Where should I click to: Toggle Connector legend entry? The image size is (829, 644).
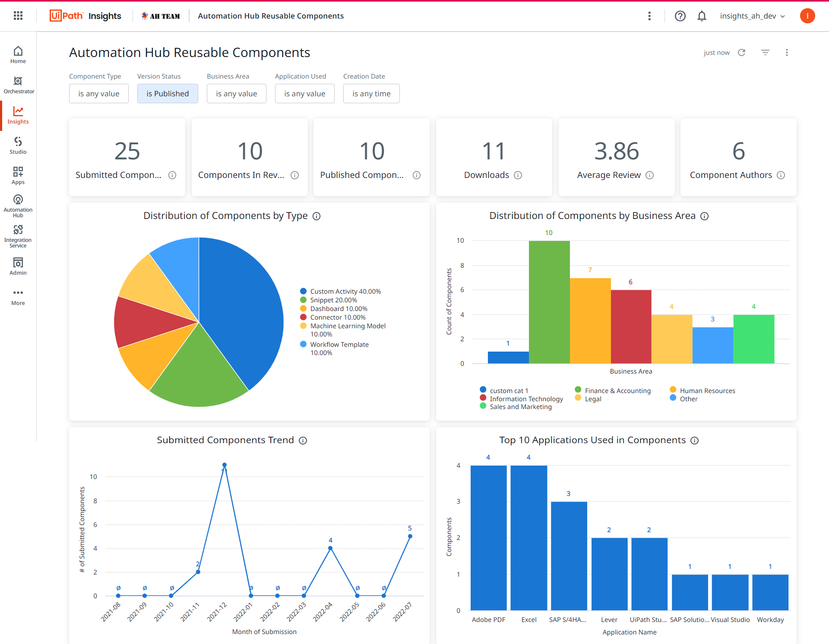point(333,317)
